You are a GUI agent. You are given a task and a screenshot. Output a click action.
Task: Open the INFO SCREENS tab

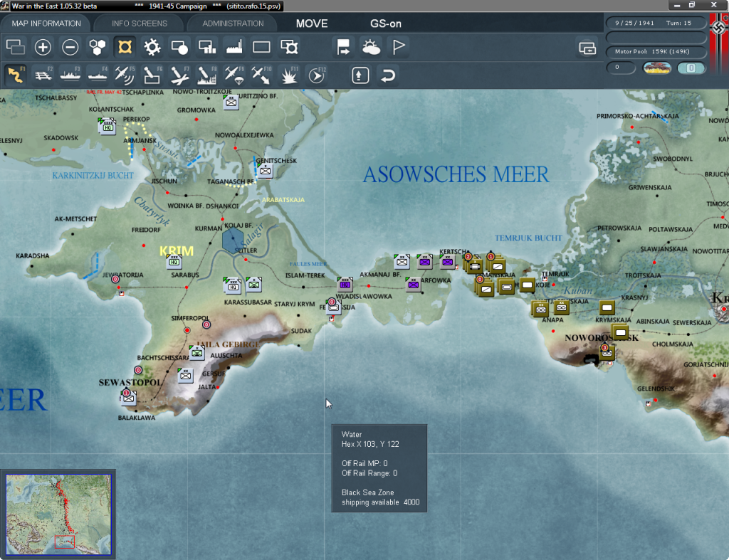pyautogui.click(x=139, y=23)
